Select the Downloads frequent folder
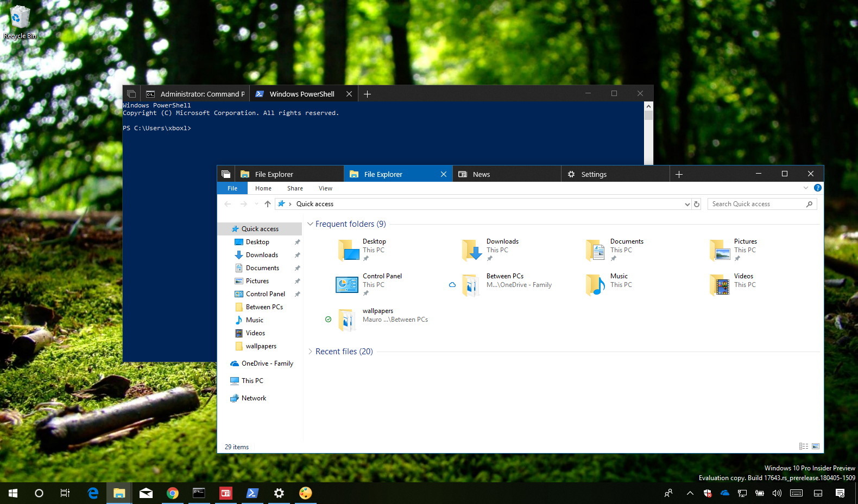This screenshot has height=504, width=858. [490, 250]
